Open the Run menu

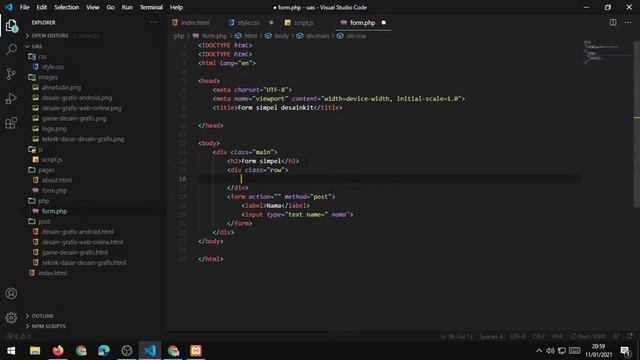tap(127, 7)
